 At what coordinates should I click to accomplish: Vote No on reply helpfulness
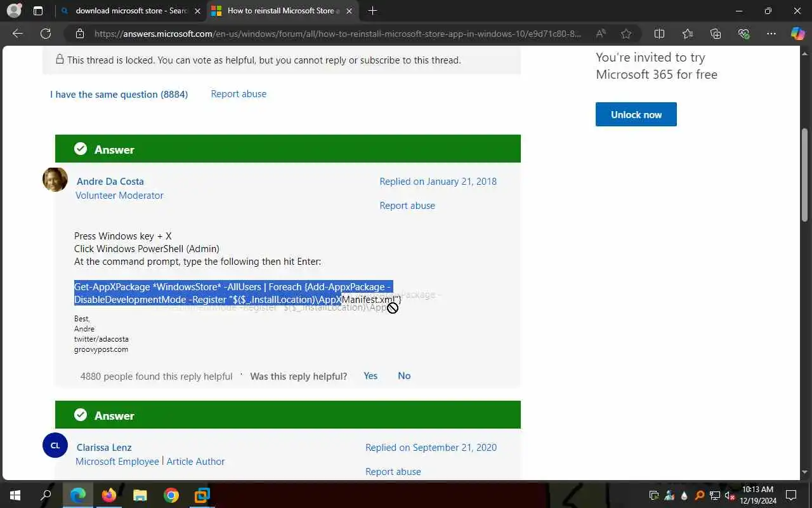(404, 375)
